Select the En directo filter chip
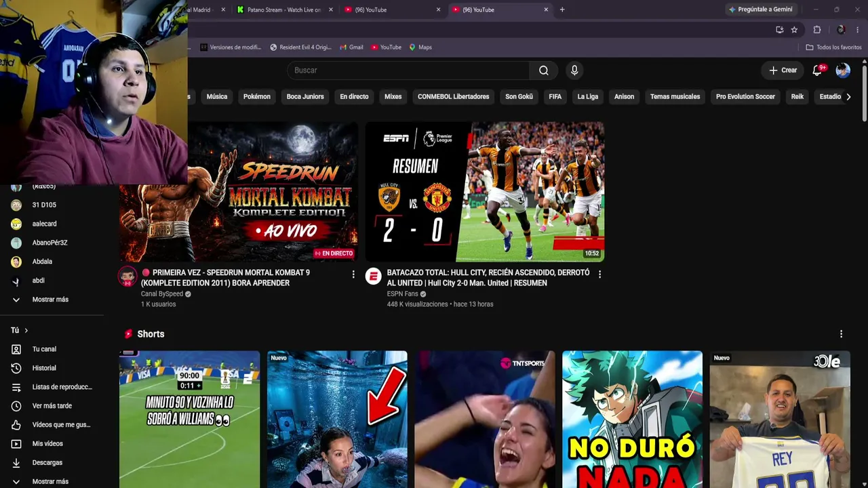 point(354,97)
